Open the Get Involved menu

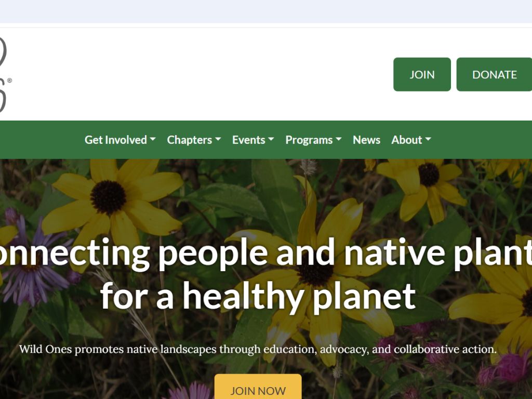120,140
